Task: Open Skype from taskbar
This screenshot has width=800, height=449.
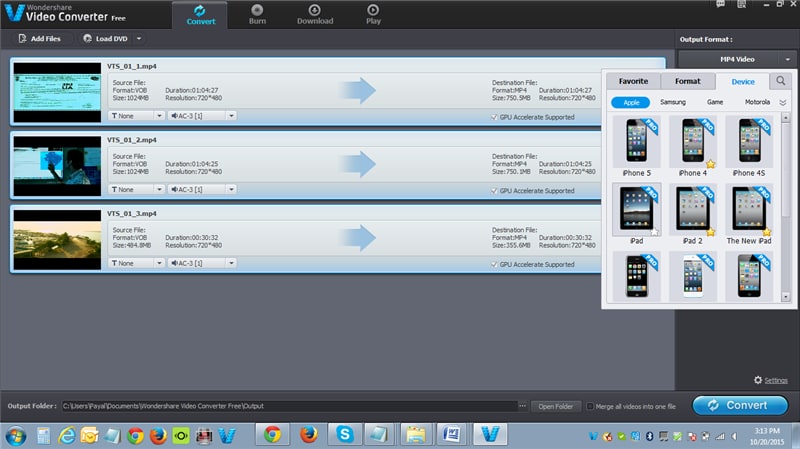Action: (345, 435)
